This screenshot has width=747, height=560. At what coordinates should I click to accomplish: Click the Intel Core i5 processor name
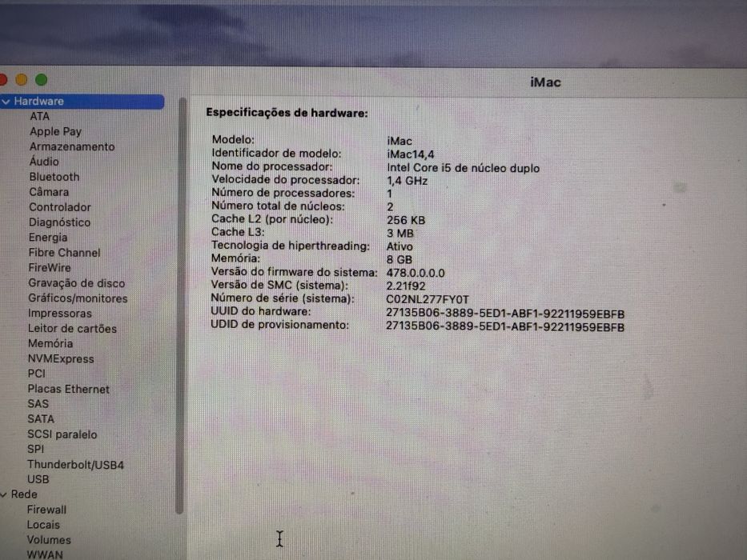pos(463,168)
